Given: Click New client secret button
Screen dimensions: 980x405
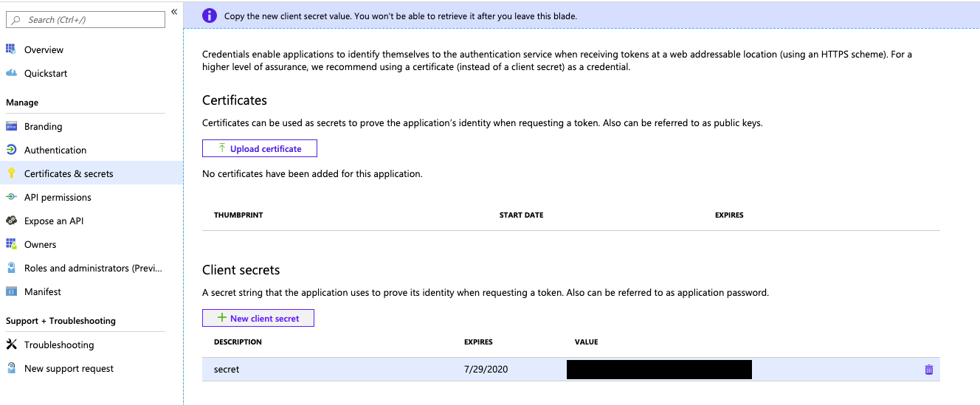Looking at the screenshot, I should [258, 318].
